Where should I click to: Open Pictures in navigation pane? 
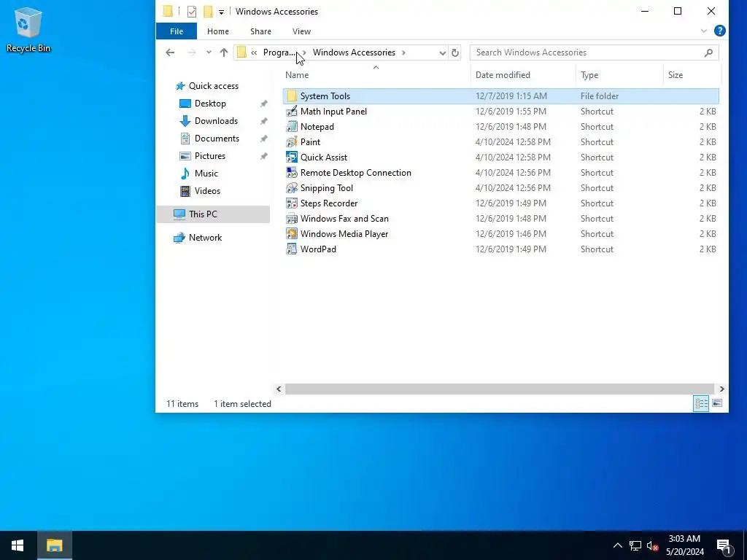pos(209,156)
